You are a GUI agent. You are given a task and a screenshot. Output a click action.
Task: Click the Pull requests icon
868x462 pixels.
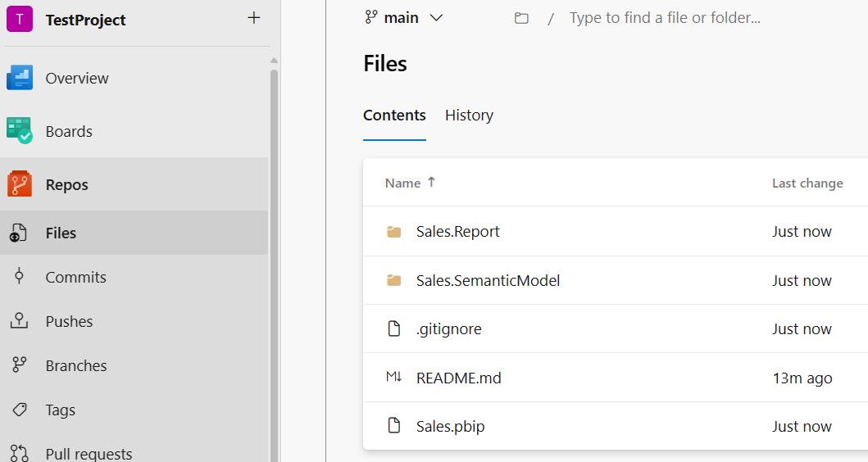[19, 453]
